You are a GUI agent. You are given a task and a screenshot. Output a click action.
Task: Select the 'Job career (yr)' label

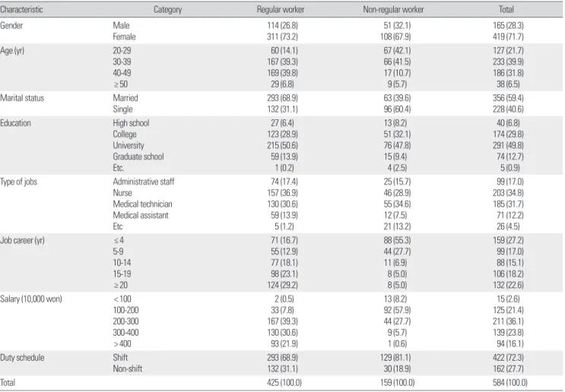(x=22, y=241)
